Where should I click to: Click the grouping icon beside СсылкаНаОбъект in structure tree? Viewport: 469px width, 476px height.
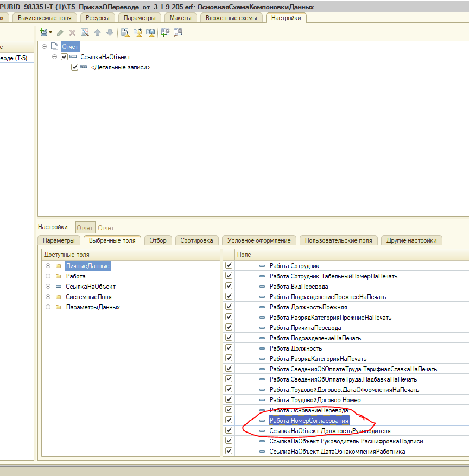point(73,56)
